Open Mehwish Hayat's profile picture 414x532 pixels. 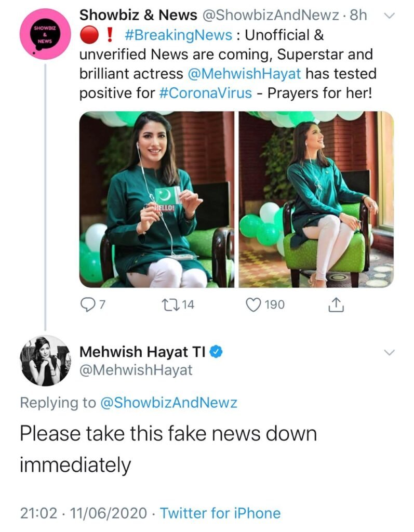(x=45, y=360)
